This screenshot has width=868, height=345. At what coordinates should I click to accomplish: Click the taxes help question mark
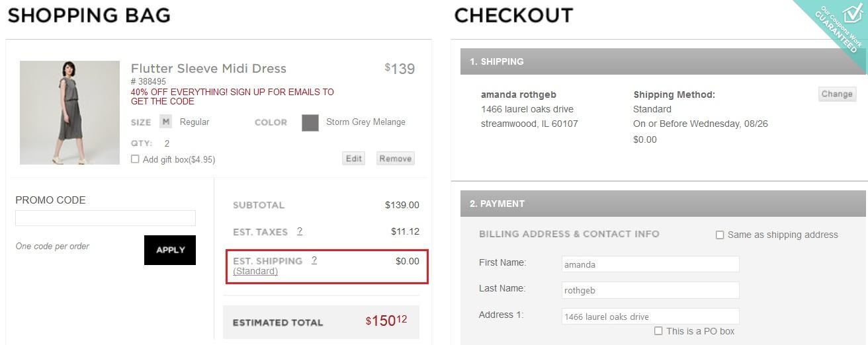(x=300, y=231)
